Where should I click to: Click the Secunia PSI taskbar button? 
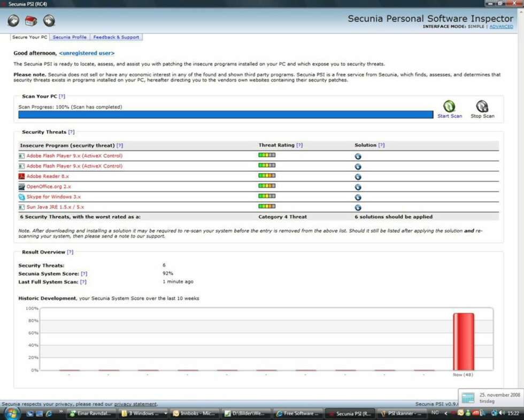(350, 413)
